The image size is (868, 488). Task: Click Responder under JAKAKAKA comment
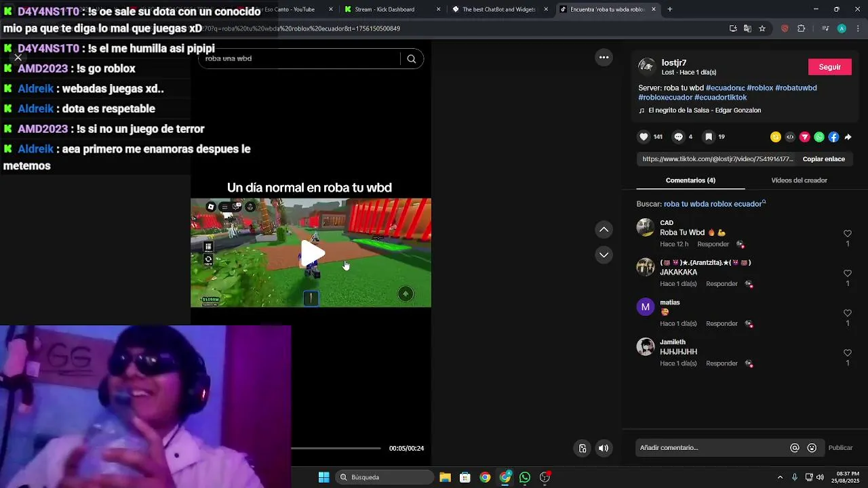pyautogui.click(x=722, y=284)
